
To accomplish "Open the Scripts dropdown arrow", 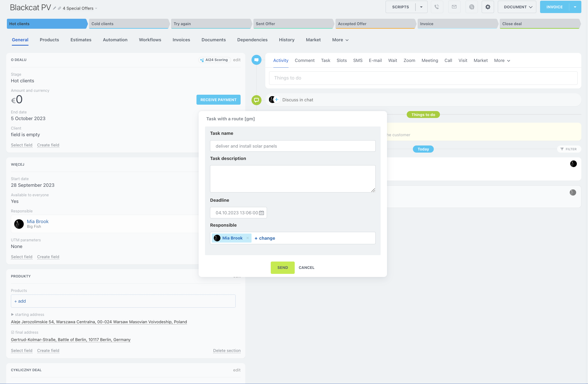I will pos(421,7).
